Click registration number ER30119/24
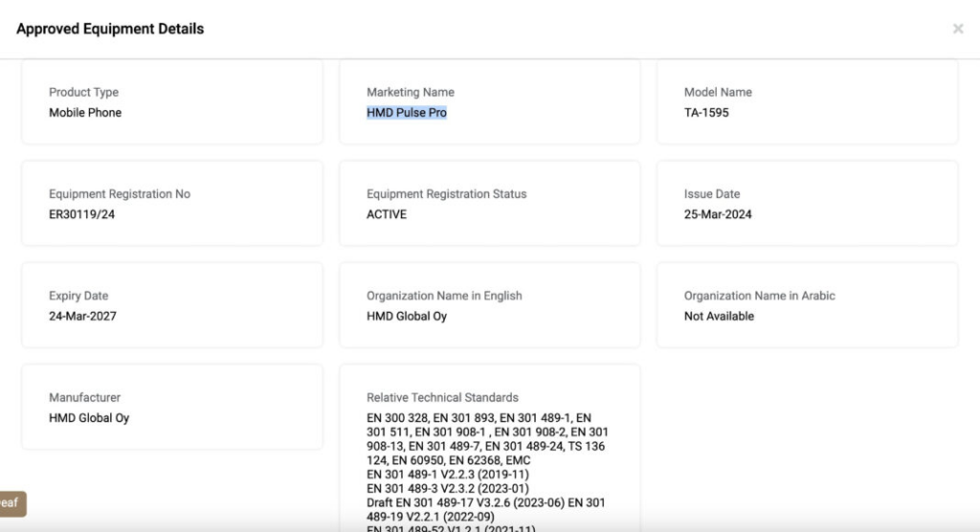Screen dimensions: 980x532 [82, 214]
